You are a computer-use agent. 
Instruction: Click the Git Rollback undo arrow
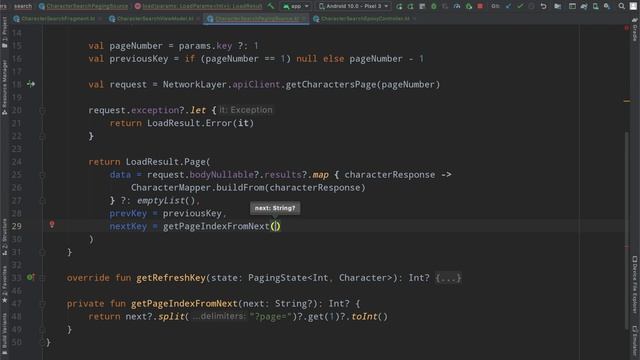pos(543,6)
